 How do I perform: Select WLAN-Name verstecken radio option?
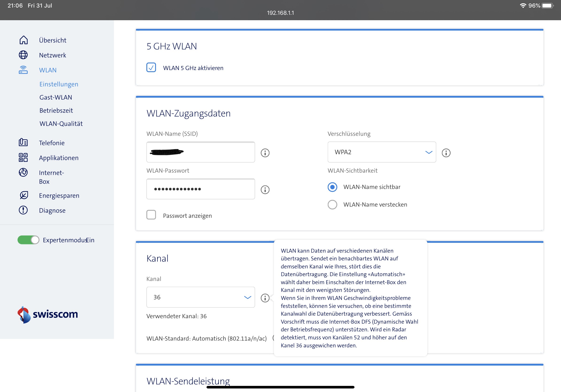coord(332,204)
